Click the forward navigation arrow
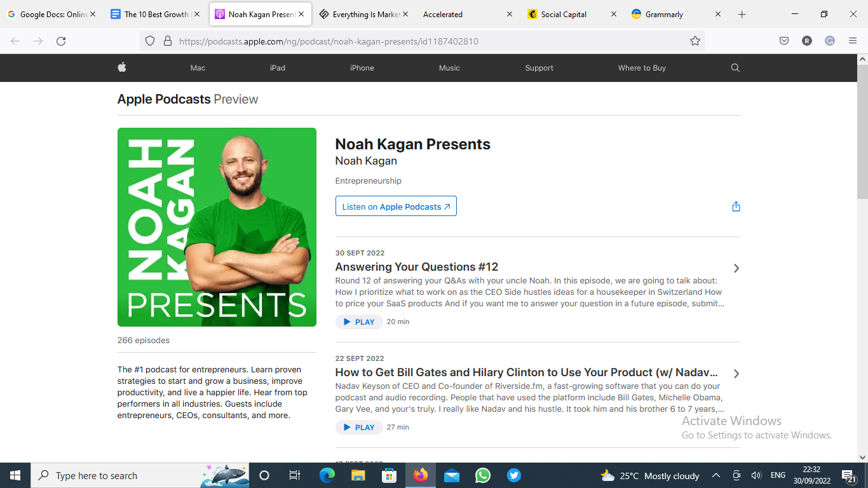The height and width of the screenshot is (488, 868). [x=38, y=41]
